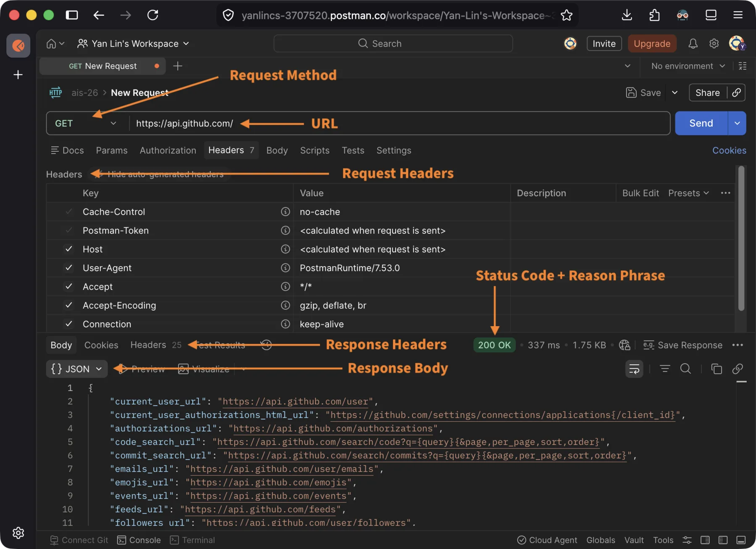756x549 pixels.
Task: Uncheck the Host header
Action: click(x=69, y=249)
